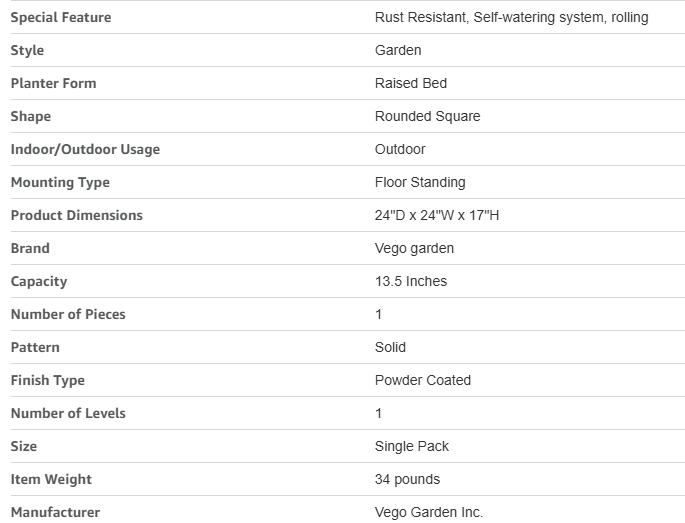Click the Solid pattern value
This screenshot has width=685, height=523.
pos(390,347)
